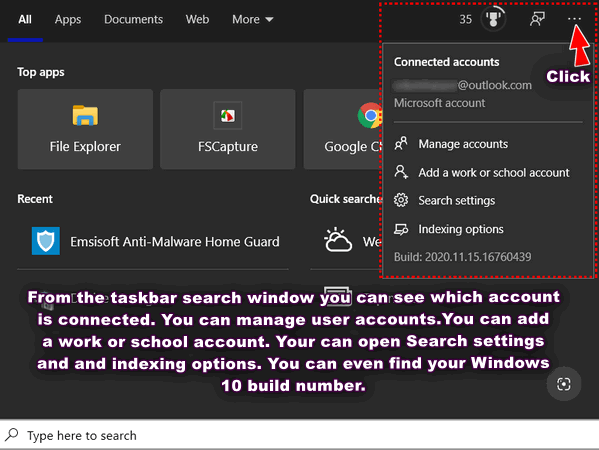The height and width of the screenshot is (450, 599).
Task: Click the Quick searches heading
Action: (345, 199)
